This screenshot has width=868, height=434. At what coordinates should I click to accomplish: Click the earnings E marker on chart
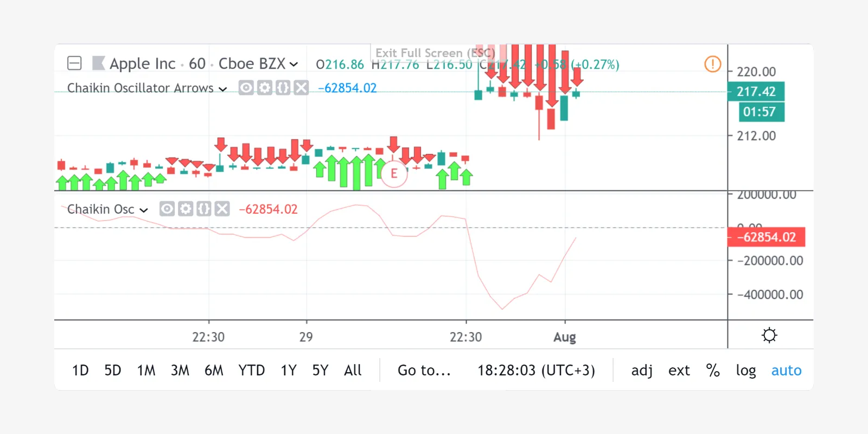point(394,174)
